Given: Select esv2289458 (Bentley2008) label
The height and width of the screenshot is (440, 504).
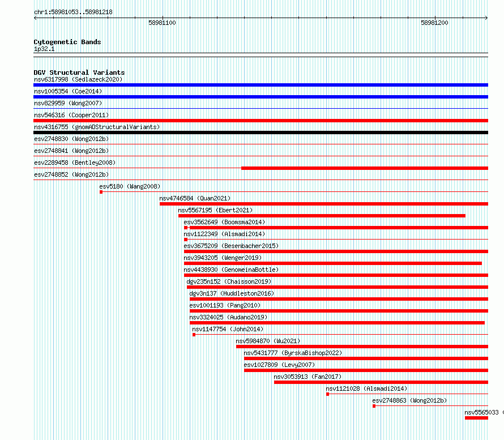Looking at the screenshot, I should (75, 163).
